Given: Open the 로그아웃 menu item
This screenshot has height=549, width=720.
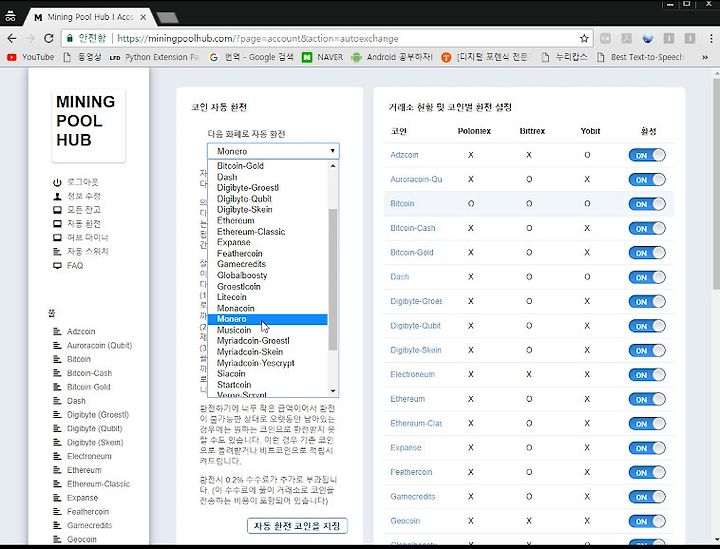Looking at the screenshot, I should pyautogui.click(x=83, y=182).
